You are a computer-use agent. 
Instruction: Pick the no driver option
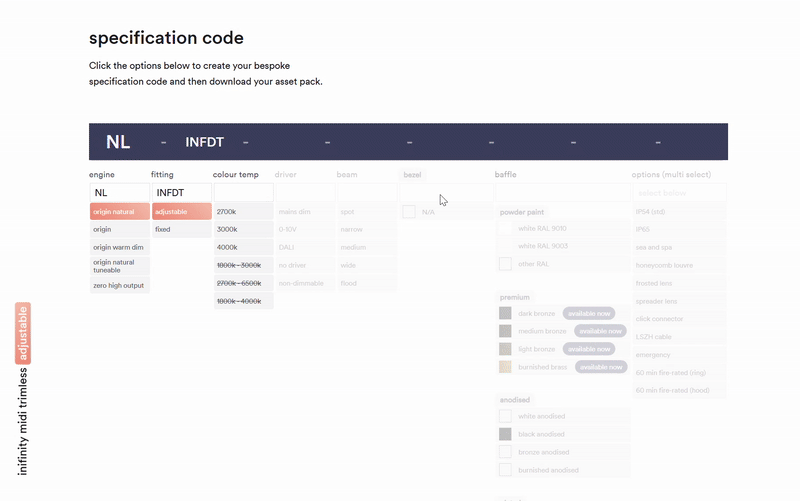tap(305, 265)
